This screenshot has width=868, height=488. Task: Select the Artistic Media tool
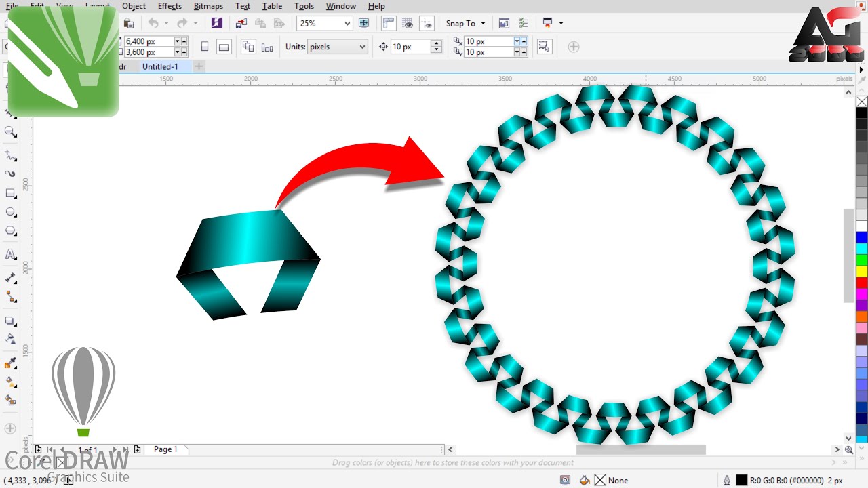pos(11,174)
